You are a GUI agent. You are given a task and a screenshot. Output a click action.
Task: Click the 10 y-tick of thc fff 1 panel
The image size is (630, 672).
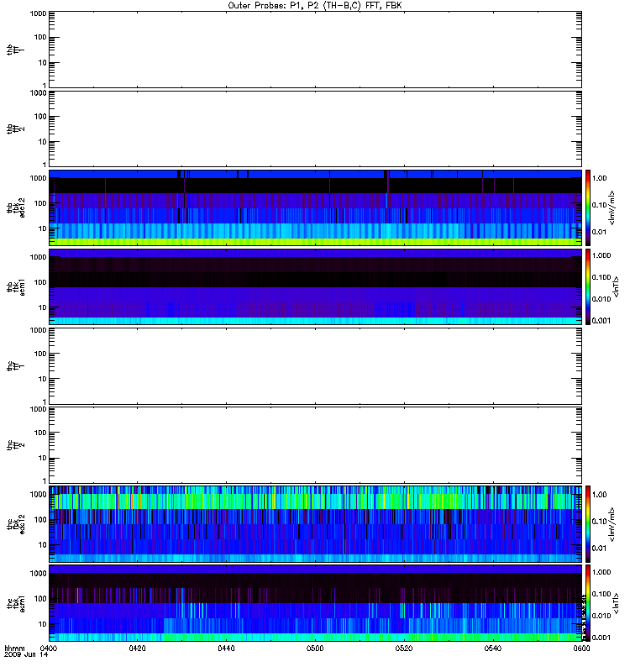coord(43,379)
